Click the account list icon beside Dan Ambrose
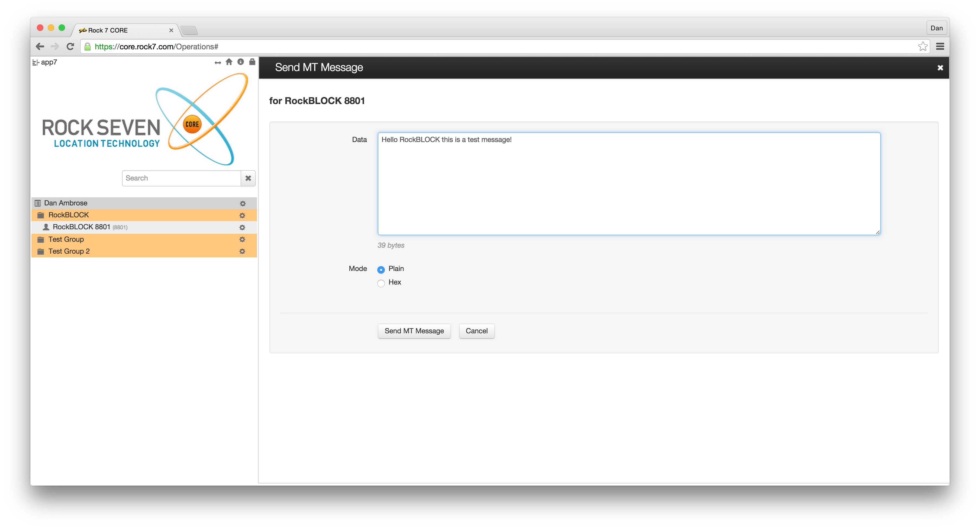This screenshot has height=529, width=980. [x=38, y=203]
